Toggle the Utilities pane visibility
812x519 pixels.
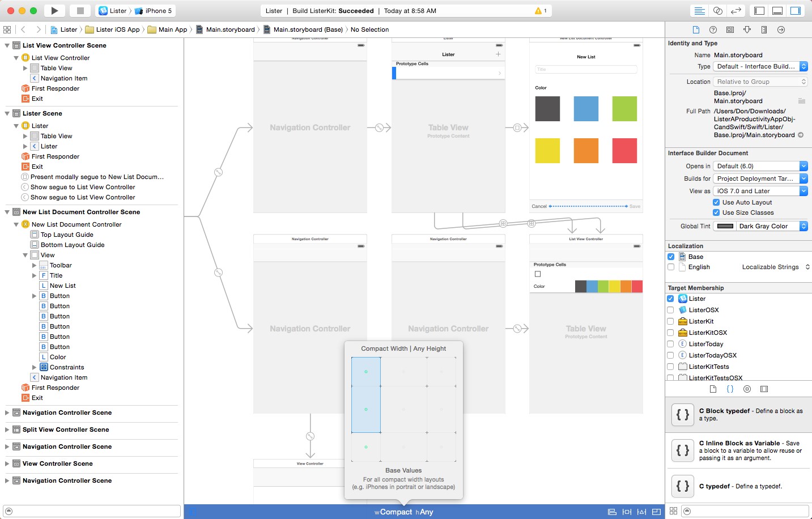796,11
